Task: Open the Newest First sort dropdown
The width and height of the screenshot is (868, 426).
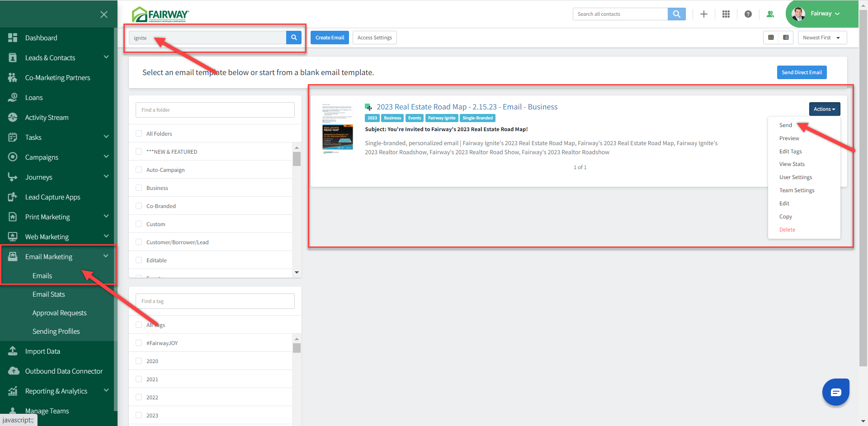Action: point(822,38)
